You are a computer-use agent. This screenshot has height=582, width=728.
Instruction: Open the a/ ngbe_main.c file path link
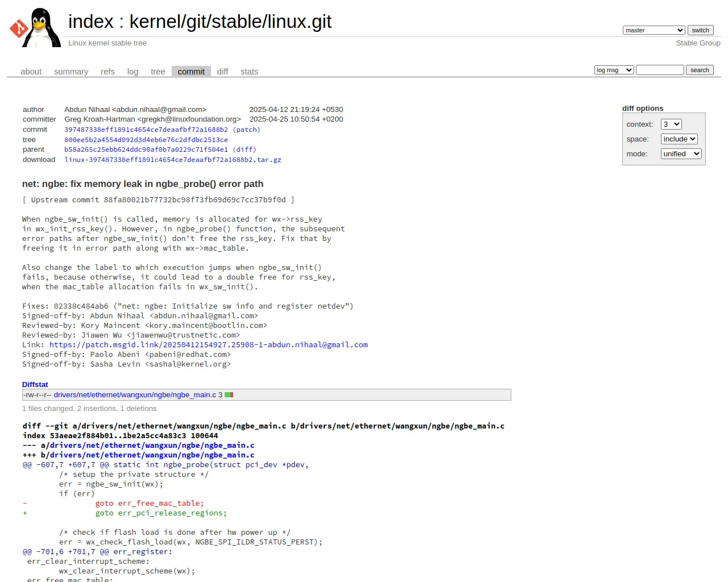tap(152, 446)
